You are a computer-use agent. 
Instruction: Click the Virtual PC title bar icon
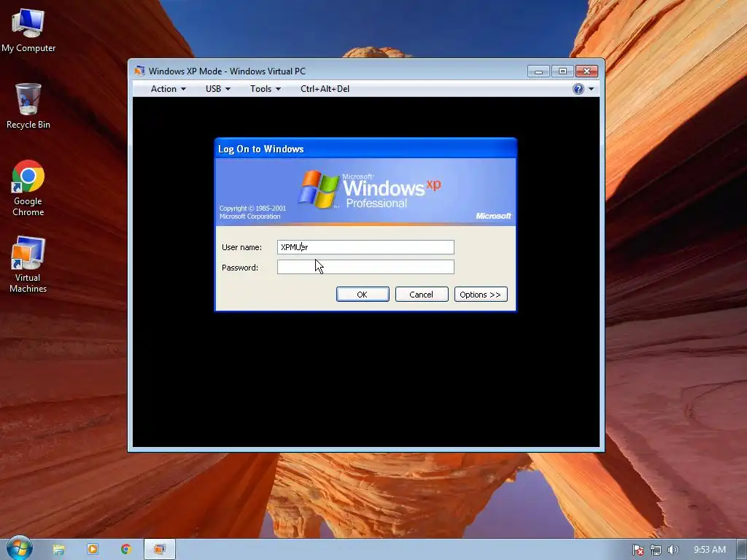pos(139,71)
